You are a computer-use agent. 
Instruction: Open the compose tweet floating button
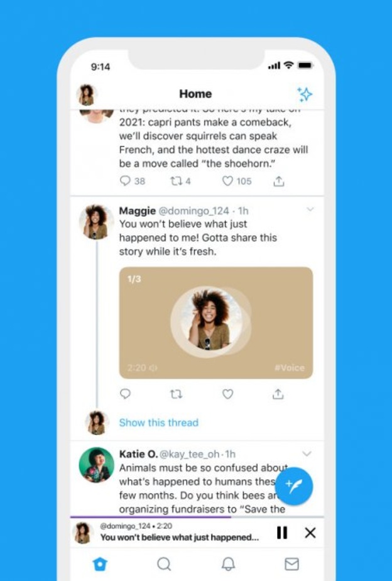(x=294, y=485)
